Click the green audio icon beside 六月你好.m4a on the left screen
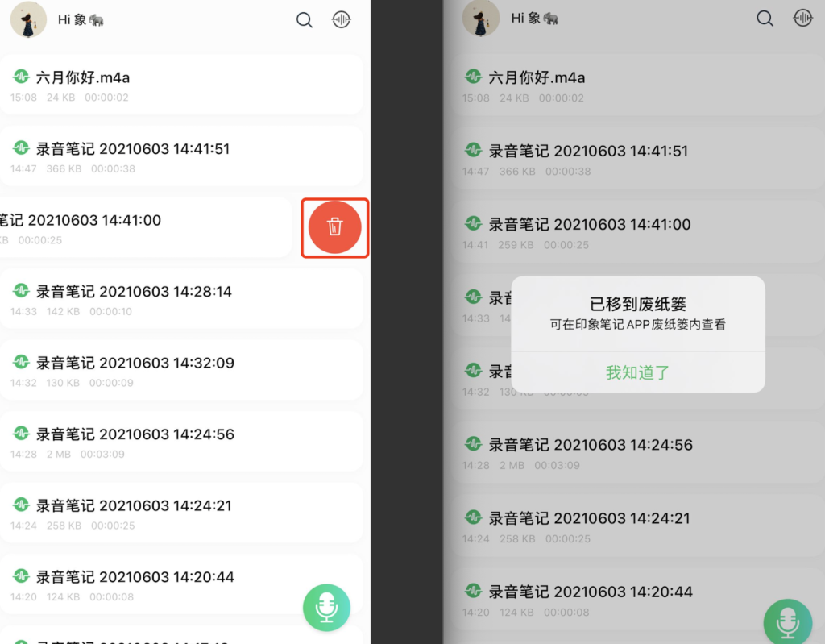The image size is (825, 644). [21, 77]
